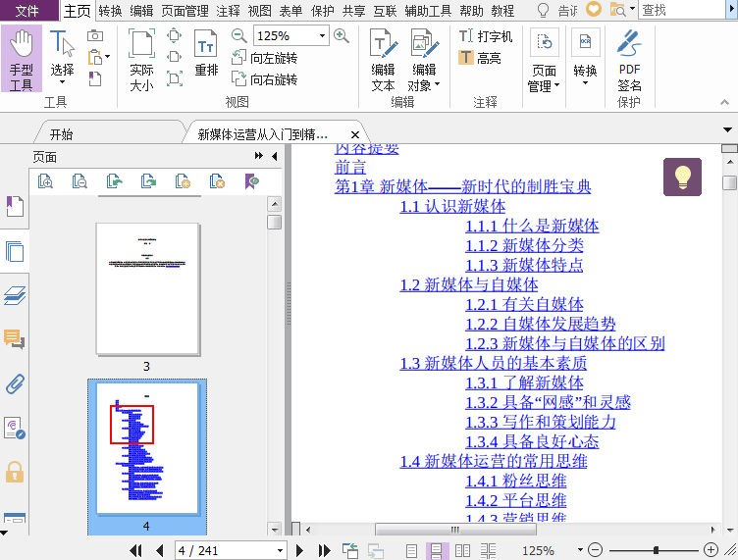Go to last page button

[324, 550]
